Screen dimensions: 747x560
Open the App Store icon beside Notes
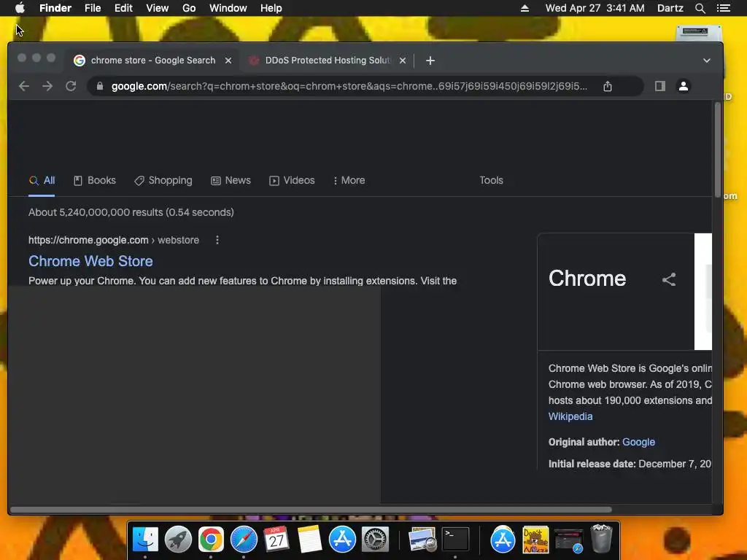click(x=343, y=540)
